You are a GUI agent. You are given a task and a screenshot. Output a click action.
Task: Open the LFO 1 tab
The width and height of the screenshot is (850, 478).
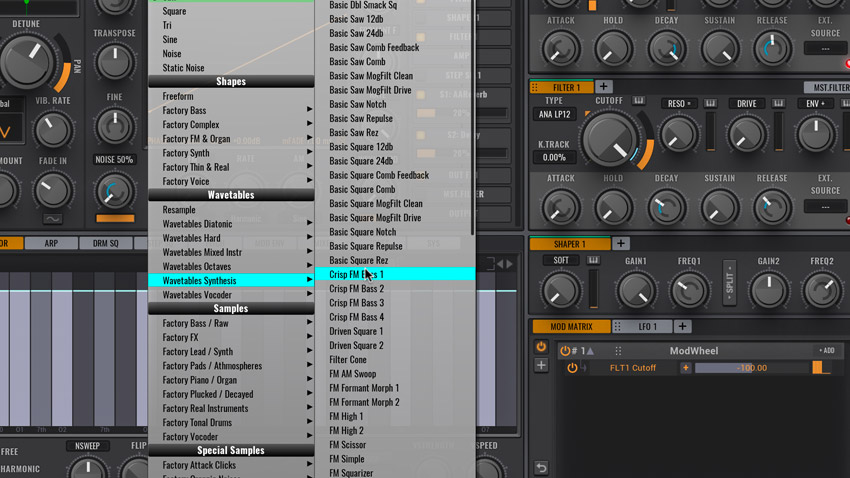647,326
